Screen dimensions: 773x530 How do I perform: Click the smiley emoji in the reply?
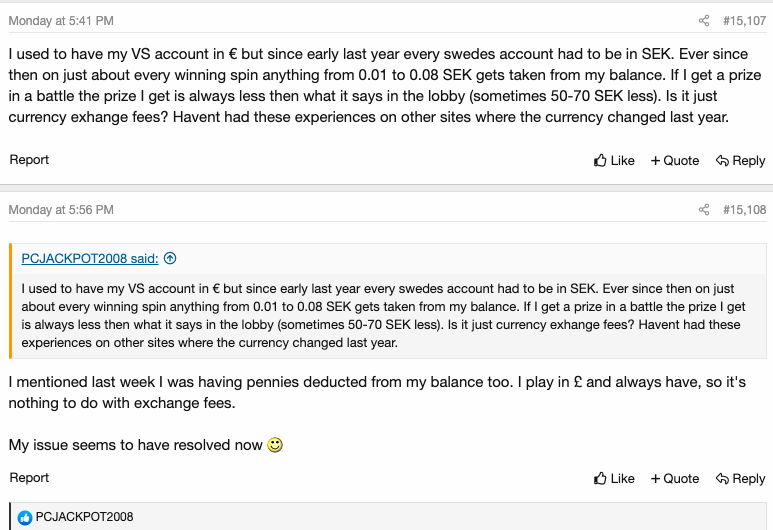[x=275, y=445]
